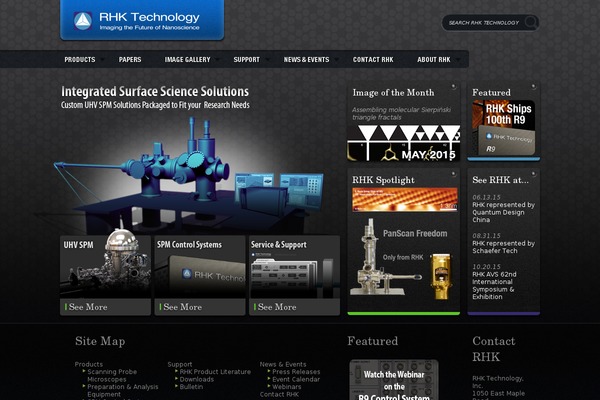Screen dimensions: 600x400
Task: Expand the Products dropdown arrow
Action: coord(102,60)
